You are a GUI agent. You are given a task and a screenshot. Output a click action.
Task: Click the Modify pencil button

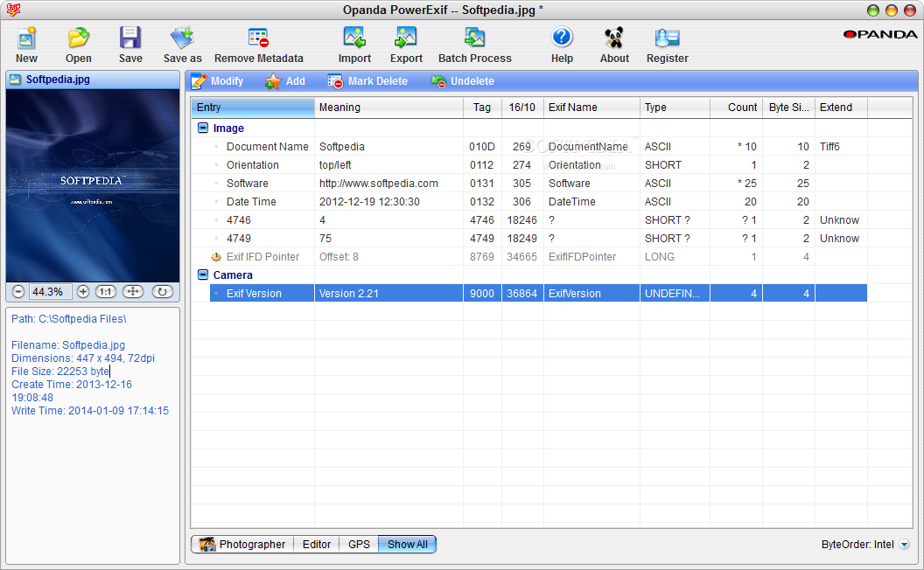click(x=218, y=81)
